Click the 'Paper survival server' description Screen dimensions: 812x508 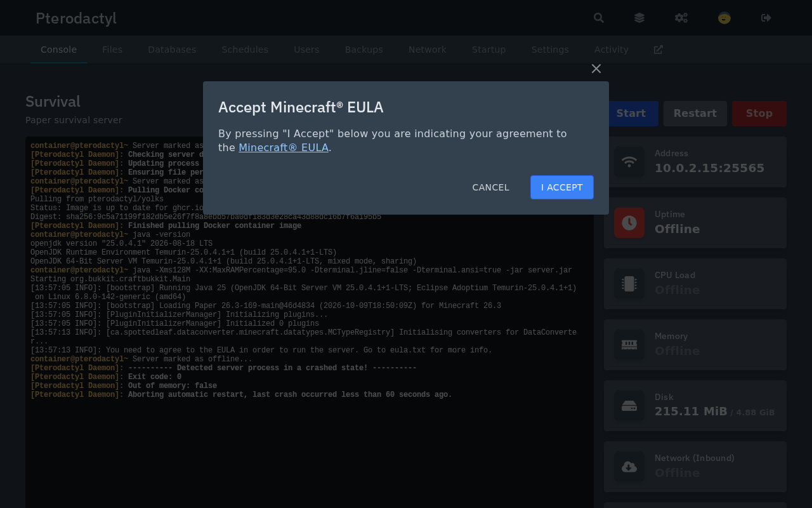tap(74, 120)
